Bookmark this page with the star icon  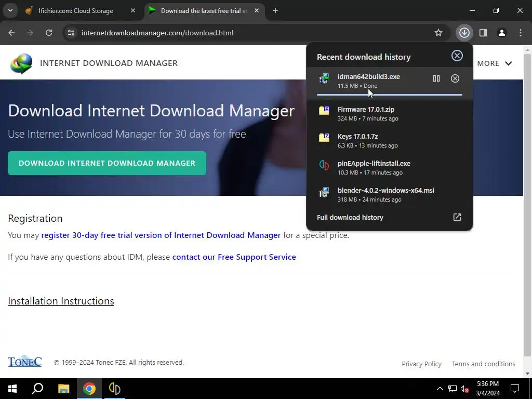coord(438,33)
